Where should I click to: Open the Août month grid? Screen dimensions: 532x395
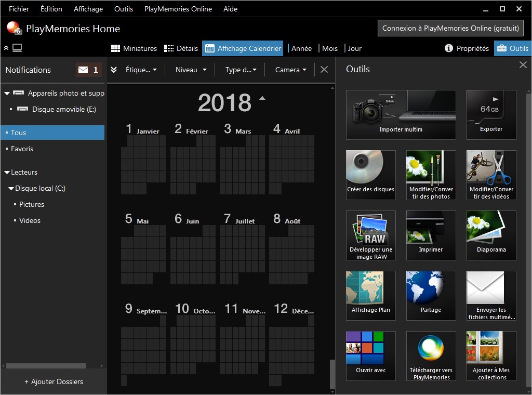pos(291,255)
